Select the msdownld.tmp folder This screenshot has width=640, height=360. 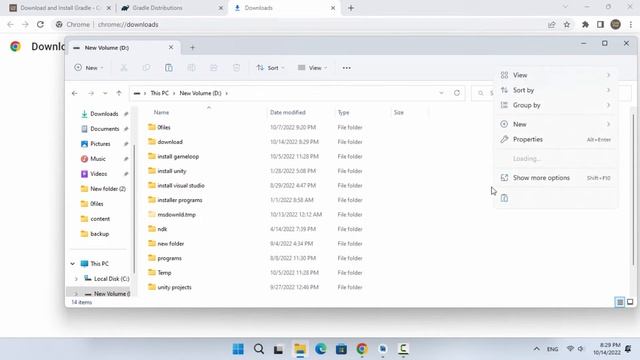point(176,214)
